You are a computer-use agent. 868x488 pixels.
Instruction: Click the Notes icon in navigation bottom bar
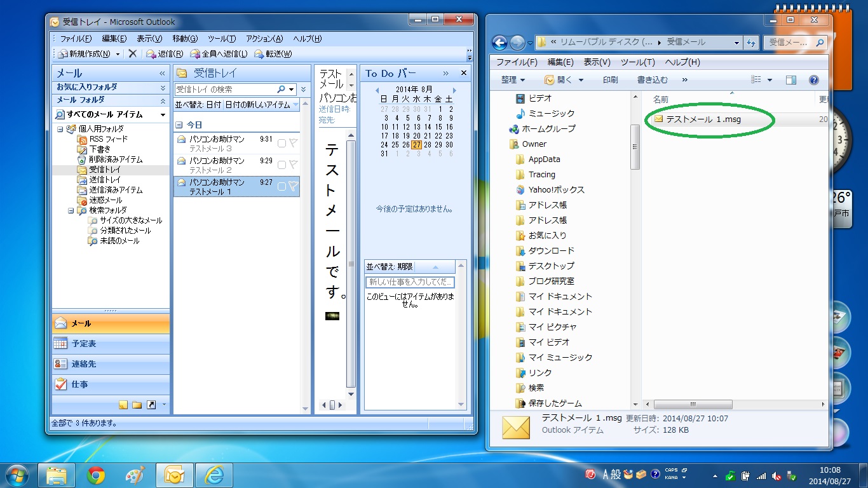123,405
